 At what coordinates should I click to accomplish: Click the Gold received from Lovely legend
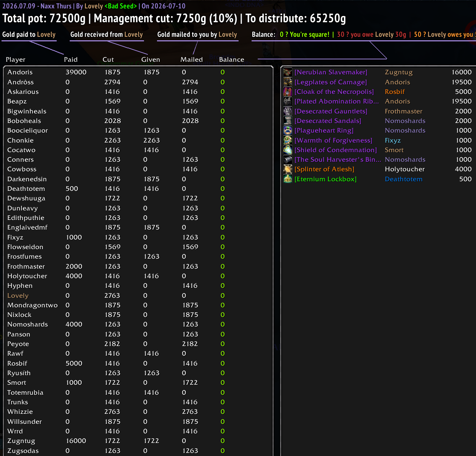coord(106,34)
